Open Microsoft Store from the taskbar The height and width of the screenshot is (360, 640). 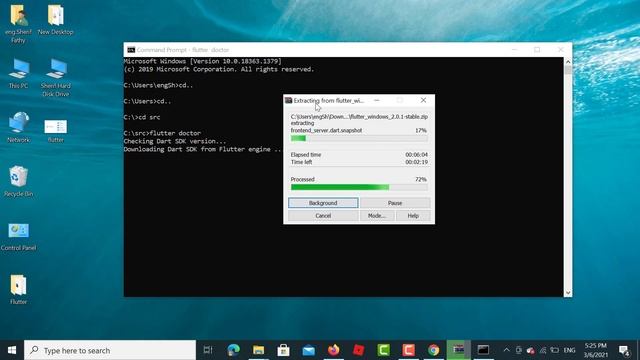click(283, 350)
